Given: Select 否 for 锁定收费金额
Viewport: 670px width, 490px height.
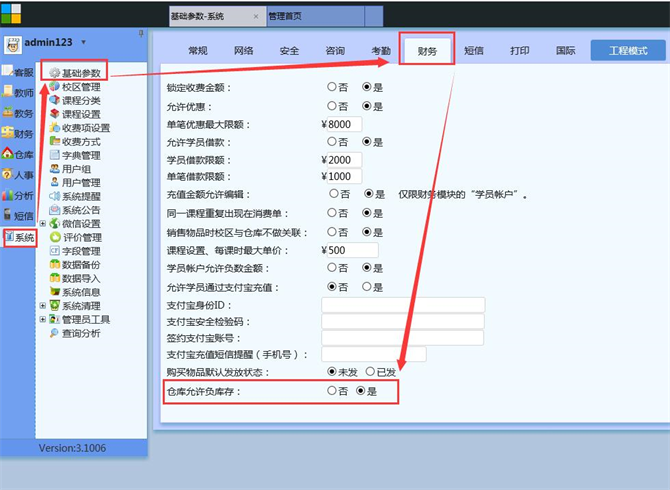Looking at the screenshot, I should coord(332,87).
